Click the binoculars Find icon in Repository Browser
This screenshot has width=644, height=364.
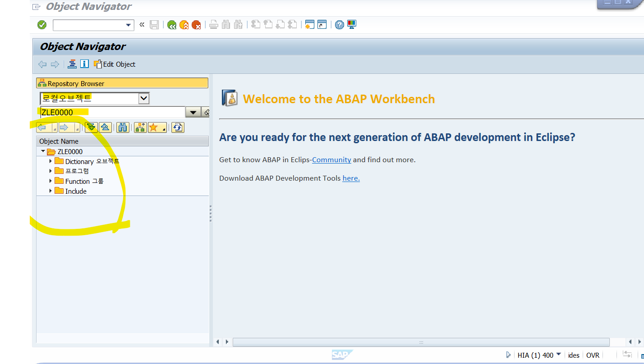click(x=123, y=127)
